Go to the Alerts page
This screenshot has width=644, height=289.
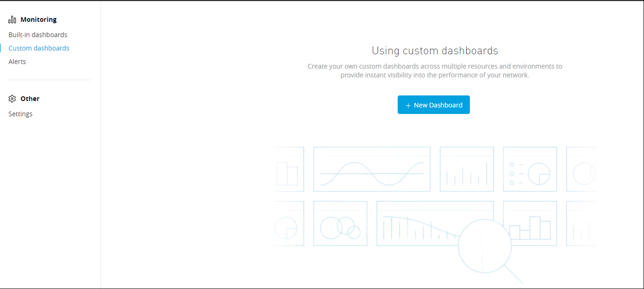pos(17,62)
